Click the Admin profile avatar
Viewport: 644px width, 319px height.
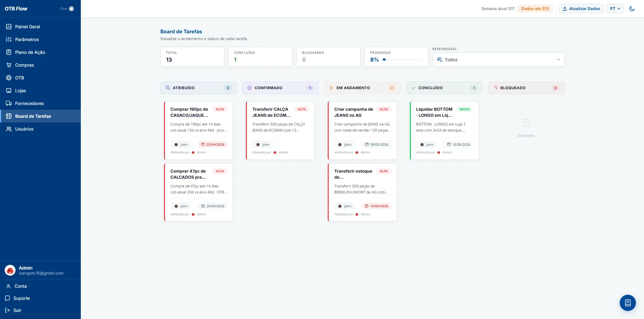(10, 270)
